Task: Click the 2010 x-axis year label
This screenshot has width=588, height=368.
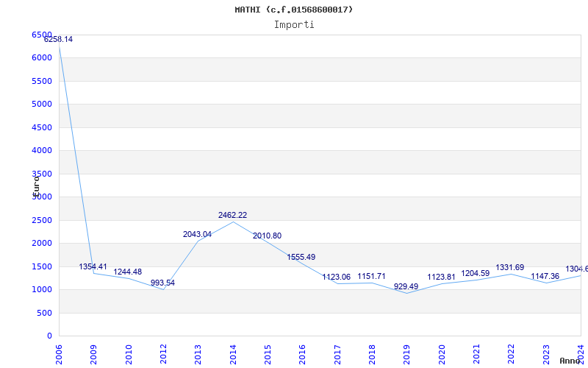Action: 129,355
